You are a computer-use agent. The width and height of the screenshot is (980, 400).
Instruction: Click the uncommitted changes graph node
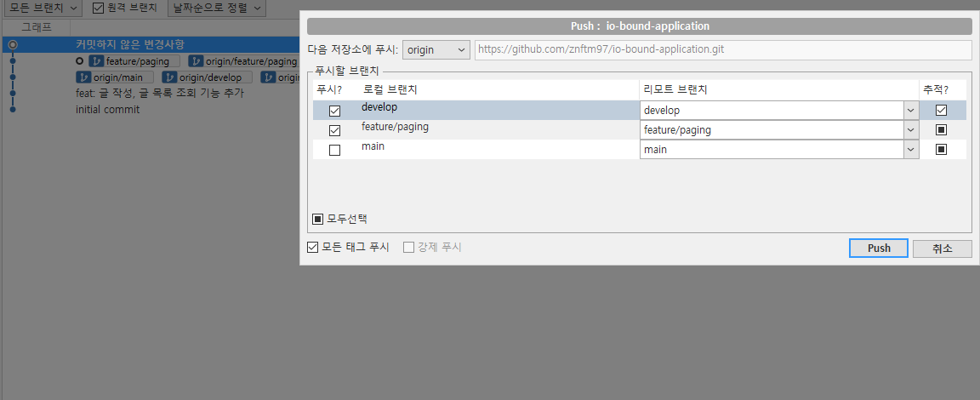coord(13,44)
